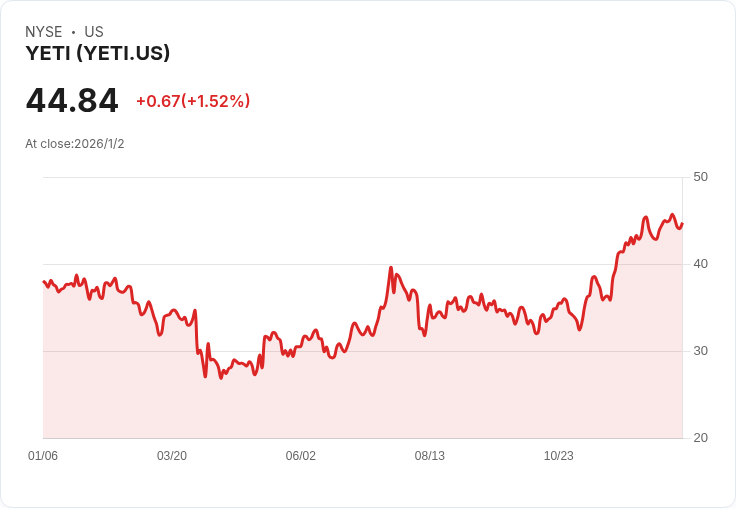Click the 50 label on price axis
Image resolution: width=736 pixels, height=508 pixels.
700,177
